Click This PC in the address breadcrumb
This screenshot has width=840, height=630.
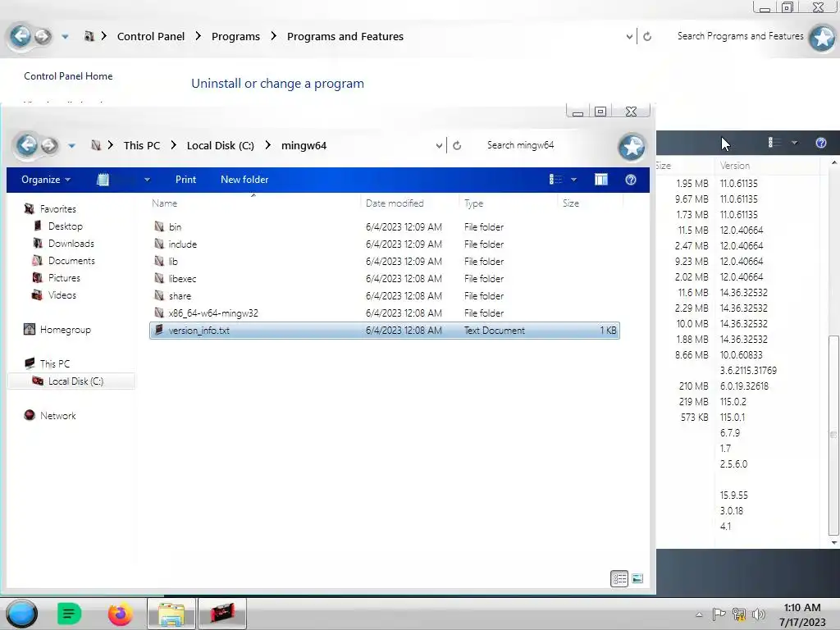coord(141,145)
